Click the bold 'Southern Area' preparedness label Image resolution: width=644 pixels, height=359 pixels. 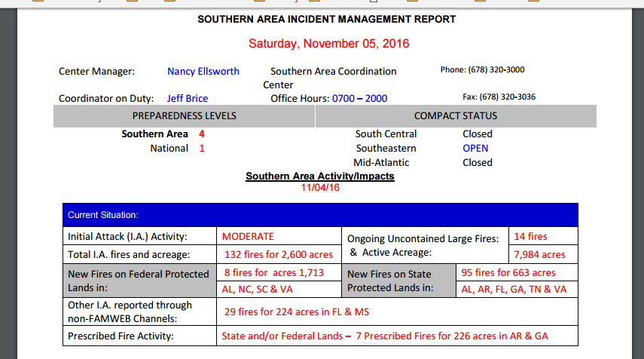tap(154, 134)
